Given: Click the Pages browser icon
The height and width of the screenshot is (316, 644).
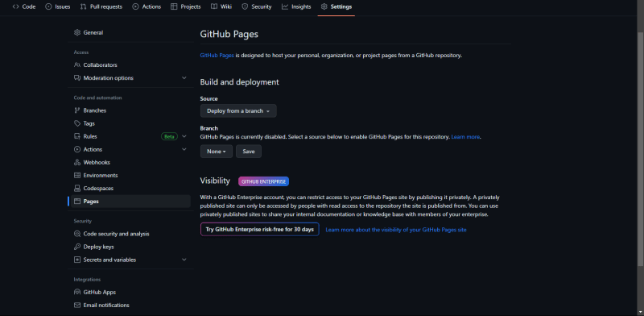Looking at the screenshot, I should pyautogui.click(x=77, y=202).
